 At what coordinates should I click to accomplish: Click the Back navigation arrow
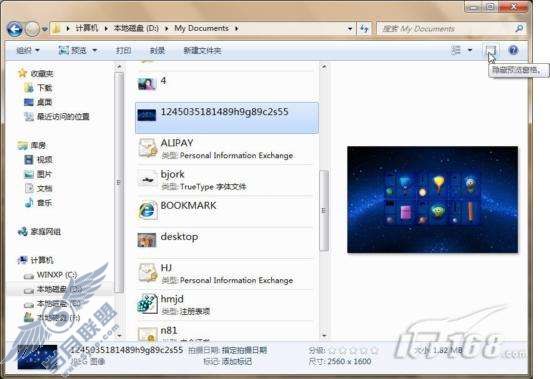(15, 29)
